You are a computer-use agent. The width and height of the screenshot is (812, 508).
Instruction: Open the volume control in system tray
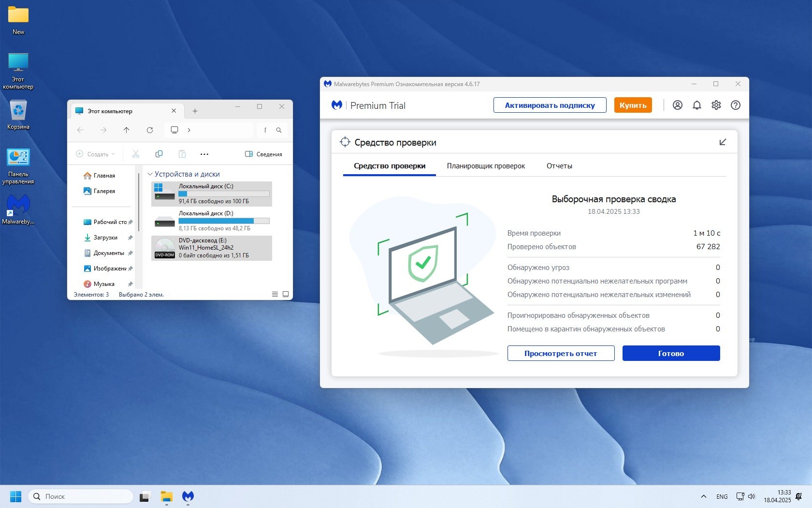[752, 496]
